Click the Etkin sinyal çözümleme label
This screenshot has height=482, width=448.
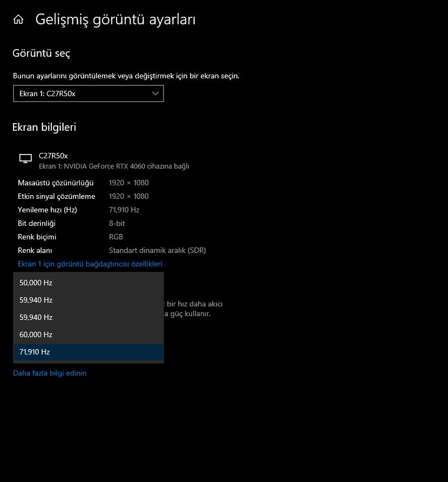coord(57,197)
